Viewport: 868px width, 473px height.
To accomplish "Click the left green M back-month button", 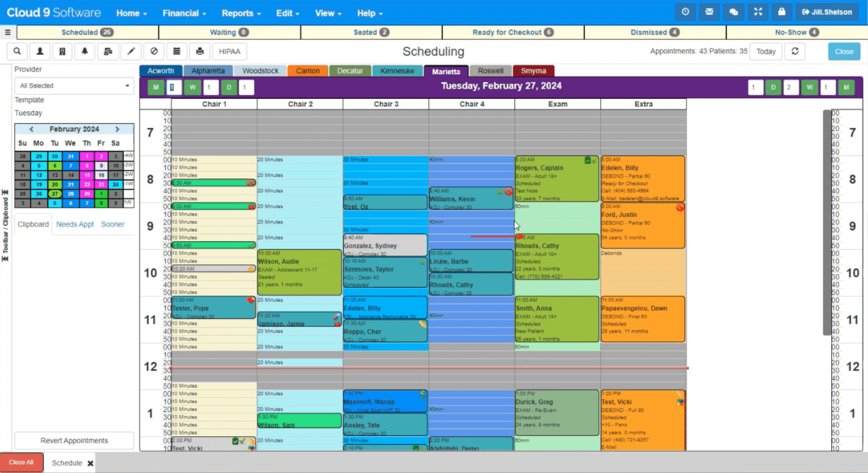I will 156,87.
